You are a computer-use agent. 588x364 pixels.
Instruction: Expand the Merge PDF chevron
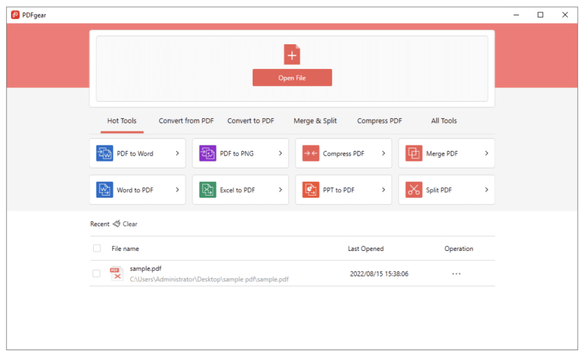tap(487, 153)
